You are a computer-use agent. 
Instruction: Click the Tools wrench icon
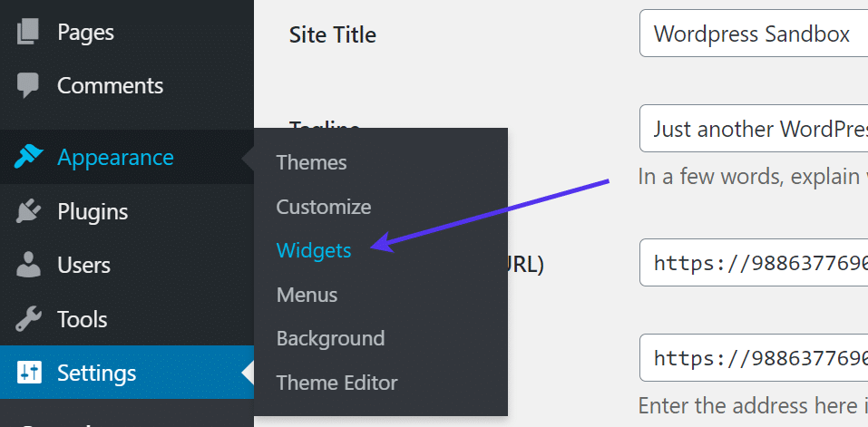[x=28, y=319]
